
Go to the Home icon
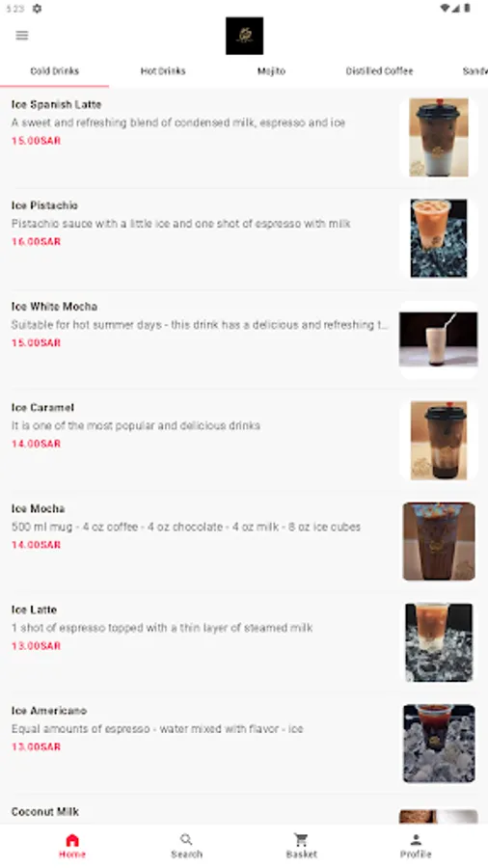pos(72,840)
